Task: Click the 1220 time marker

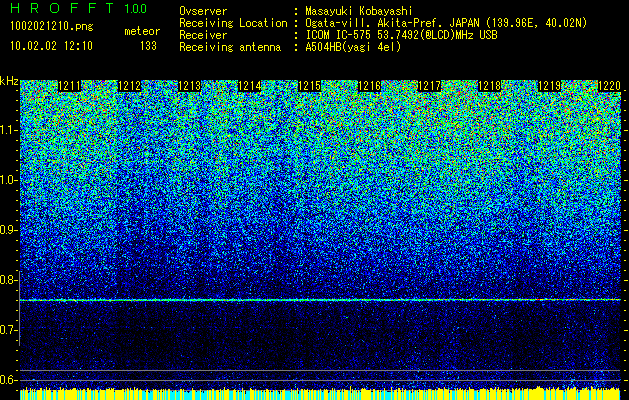Action: tap(609, 86)
